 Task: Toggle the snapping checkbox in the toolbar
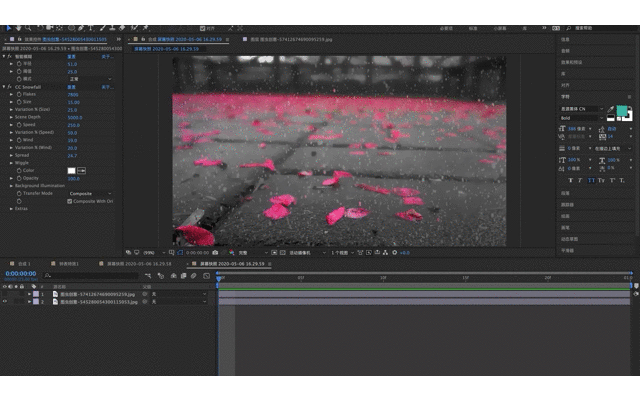click(x=202, y=29)
